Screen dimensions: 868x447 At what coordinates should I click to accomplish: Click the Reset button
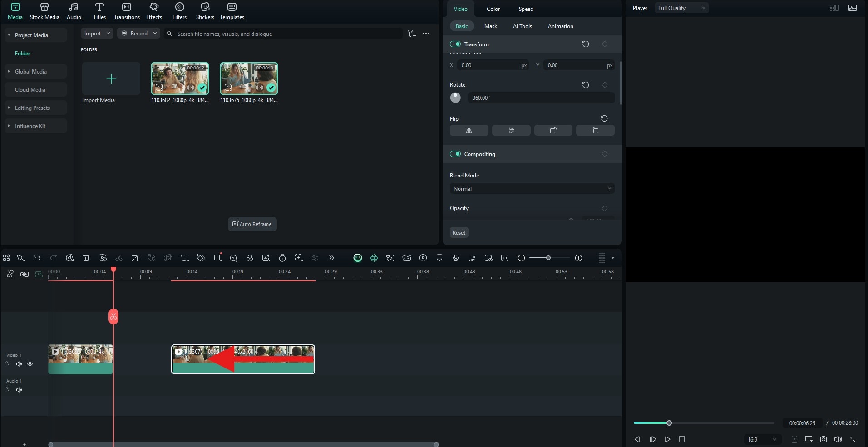tap(459, 232)
